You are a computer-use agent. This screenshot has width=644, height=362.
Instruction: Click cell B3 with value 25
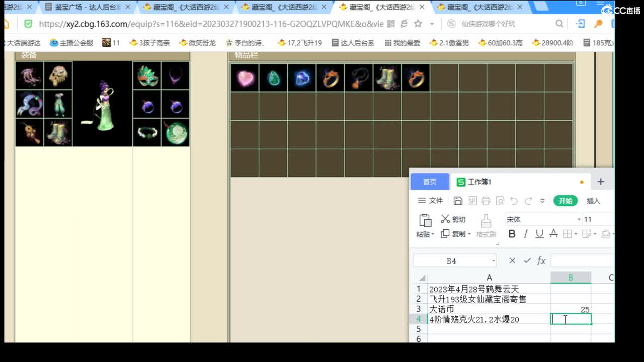tap(571, 309)
